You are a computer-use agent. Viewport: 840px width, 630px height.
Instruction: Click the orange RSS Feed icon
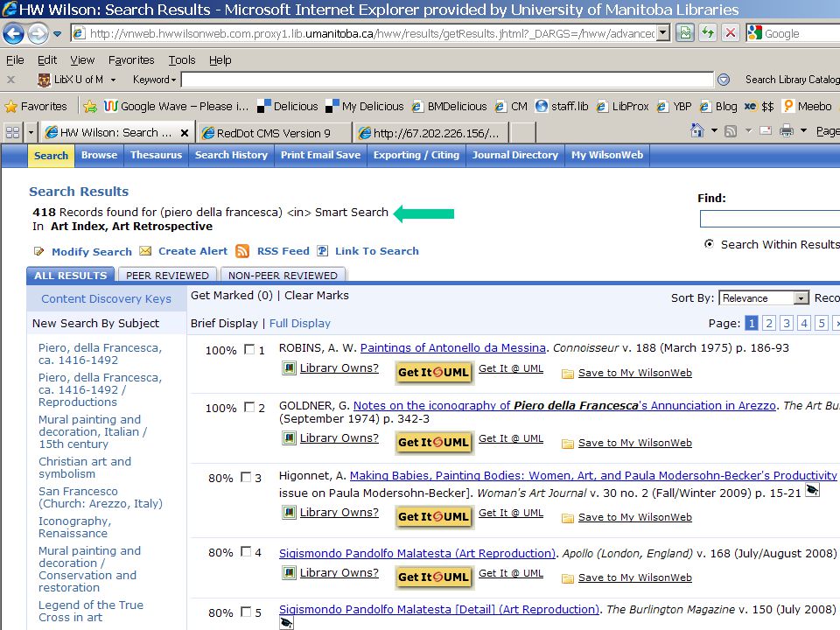pos(242,251)
